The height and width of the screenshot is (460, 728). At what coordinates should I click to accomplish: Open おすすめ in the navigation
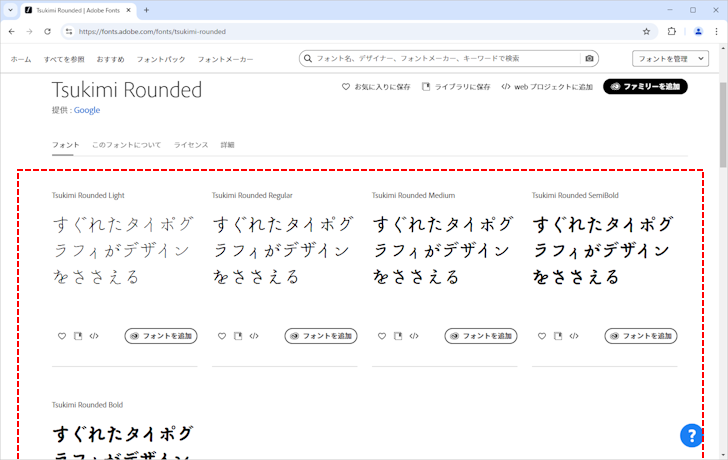coord(110,59)
